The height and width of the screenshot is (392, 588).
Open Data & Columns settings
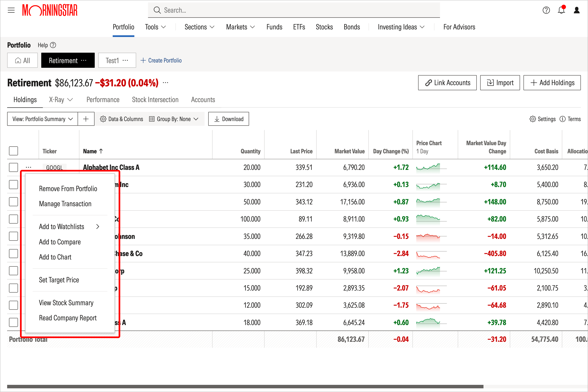pos(121,119)
